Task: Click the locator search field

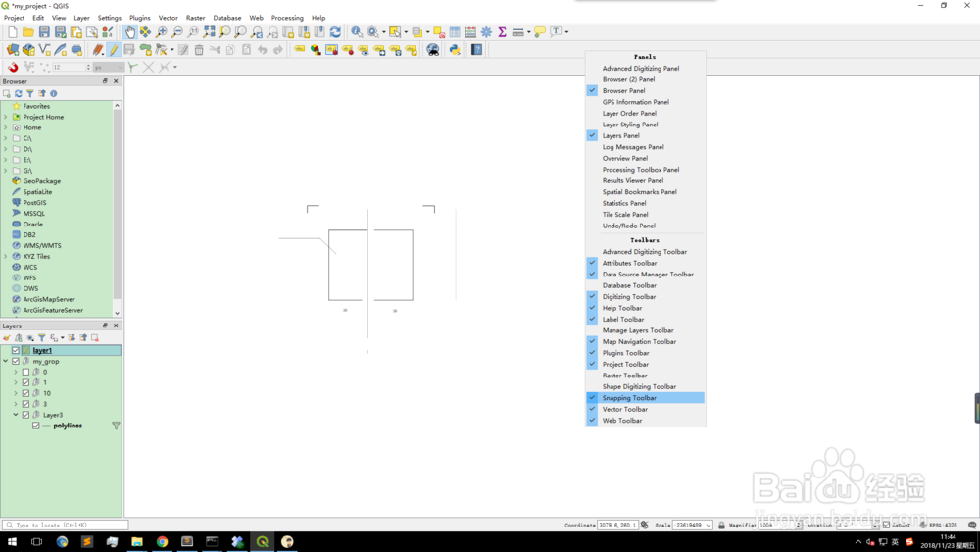Action: click(65, 526)
